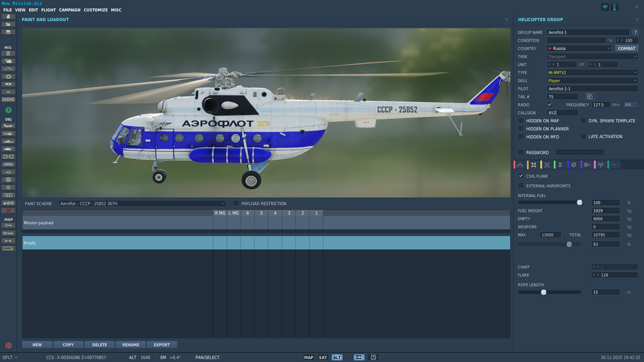Click the NEW payload button
644x362 pixels.
[x=37, y=345]
